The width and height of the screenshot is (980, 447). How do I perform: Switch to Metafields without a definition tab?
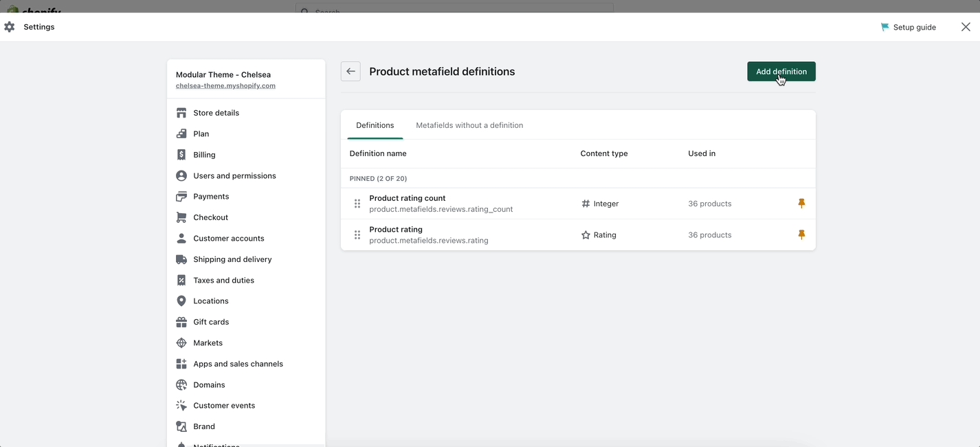click(469, 125)
